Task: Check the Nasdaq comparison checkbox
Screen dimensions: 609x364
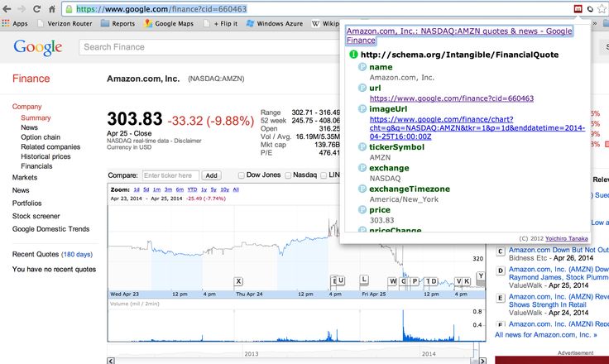Action: 288,175
